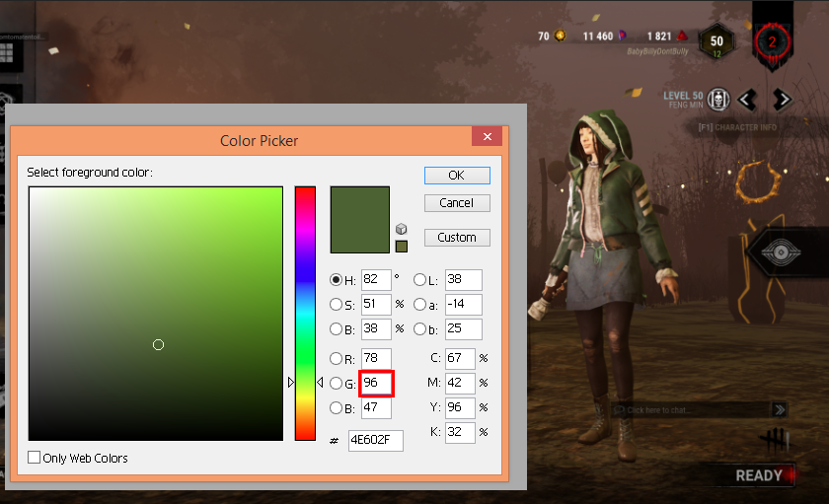The width and height of the screenshot is (829, 504).
Task: Click the eye emblem hexagon in game
Action: (781, 252)
